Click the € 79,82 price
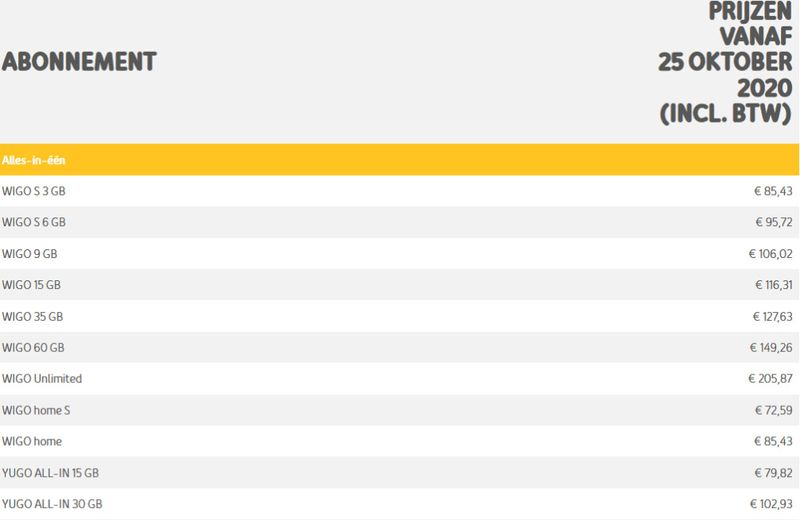This screenshot has width=800, height=520. point(773,473)
